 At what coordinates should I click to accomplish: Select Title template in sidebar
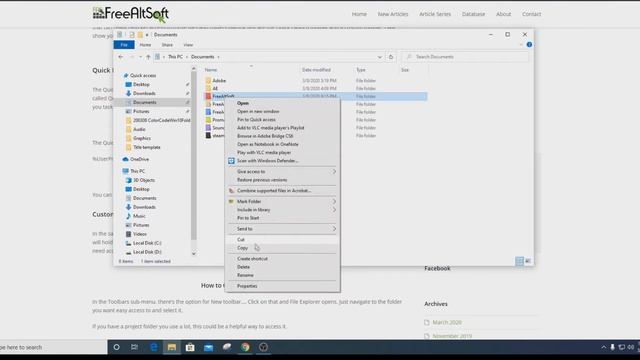pos(147,147)
